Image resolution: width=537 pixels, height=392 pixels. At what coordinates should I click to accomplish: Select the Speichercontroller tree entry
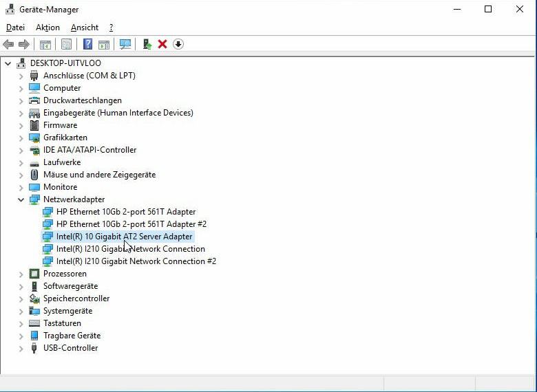pos(76,298)
